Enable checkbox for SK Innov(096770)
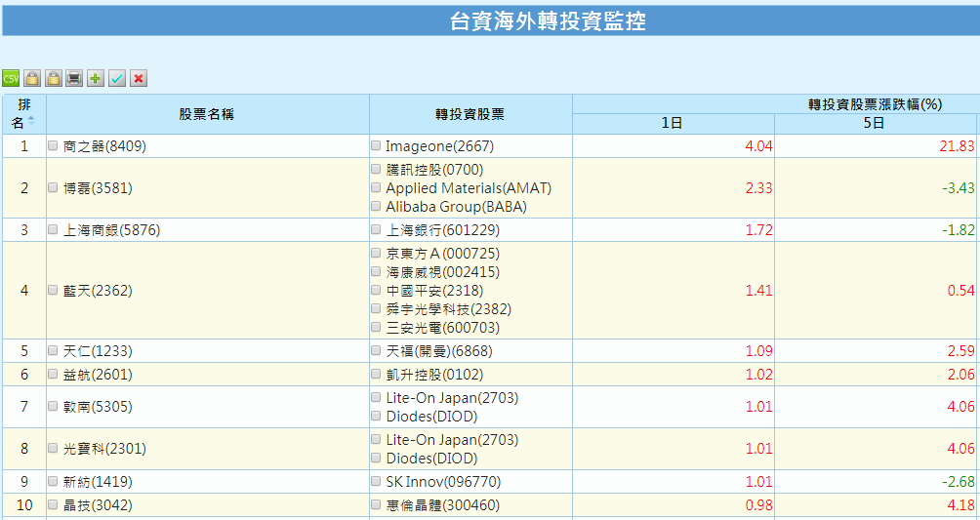The image size is (980, 520). coord(376,481)
